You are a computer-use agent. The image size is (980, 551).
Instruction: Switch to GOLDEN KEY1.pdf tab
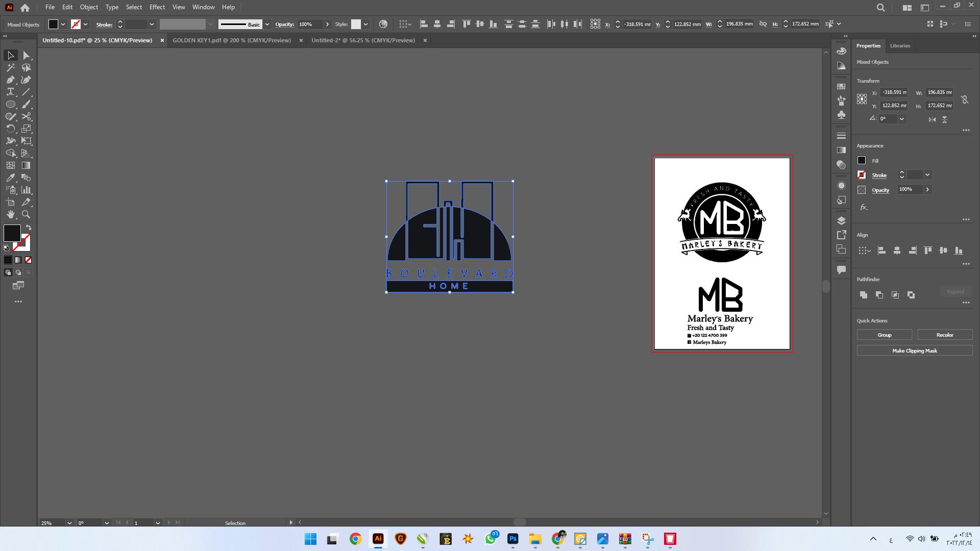pos(232,40)
